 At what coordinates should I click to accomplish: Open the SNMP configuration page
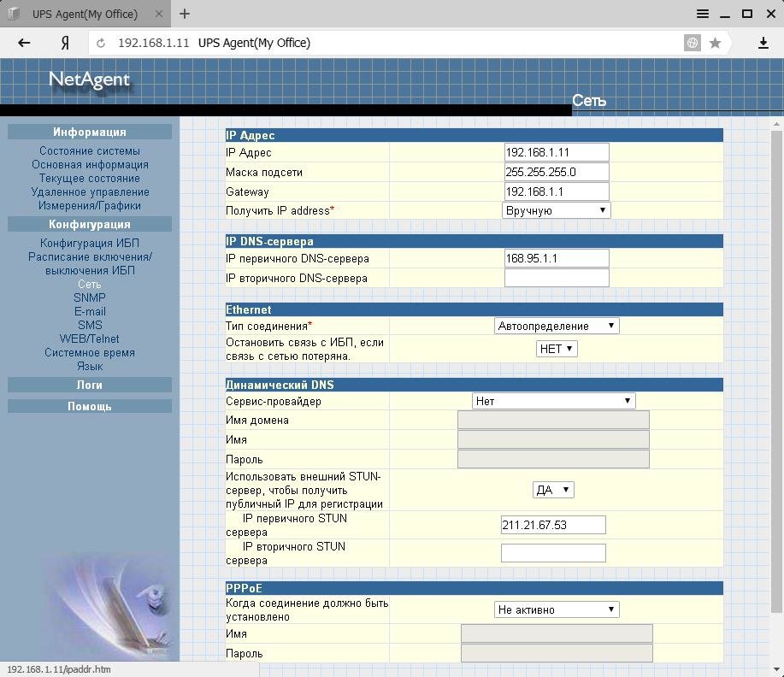pos(90,297)
